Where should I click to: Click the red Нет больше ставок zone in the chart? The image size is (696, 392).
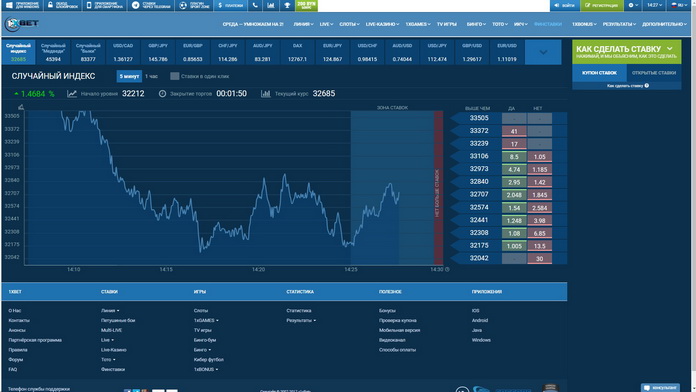click(x=439, y=187)
